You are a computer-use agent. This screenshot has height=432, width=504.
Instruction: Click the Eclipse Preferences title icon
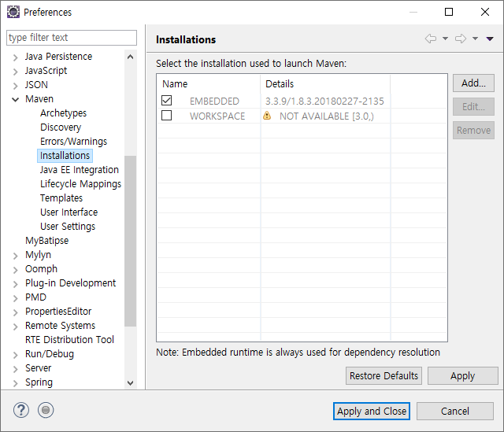[x=13, y=12]
